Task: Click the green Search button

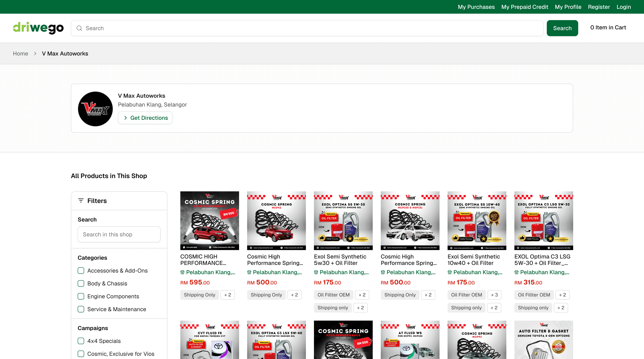Action: [x=562, y=28]
